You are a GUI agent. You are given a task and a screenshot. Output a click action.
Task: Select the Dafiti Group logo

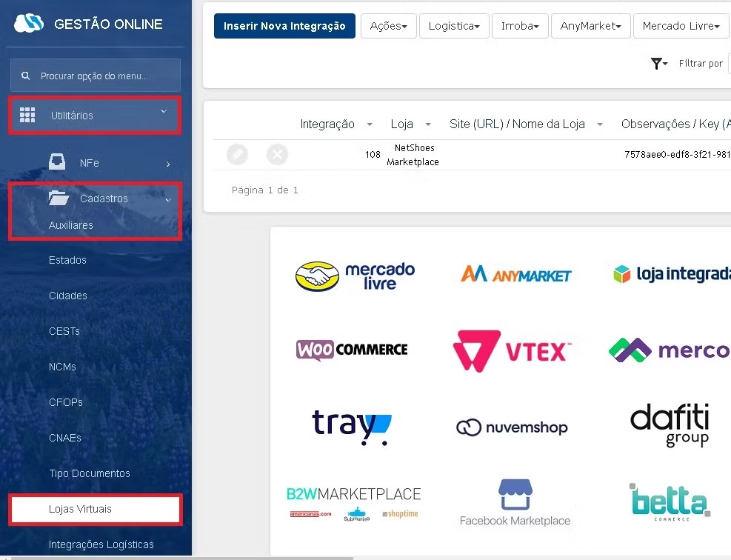click(670, 424)
